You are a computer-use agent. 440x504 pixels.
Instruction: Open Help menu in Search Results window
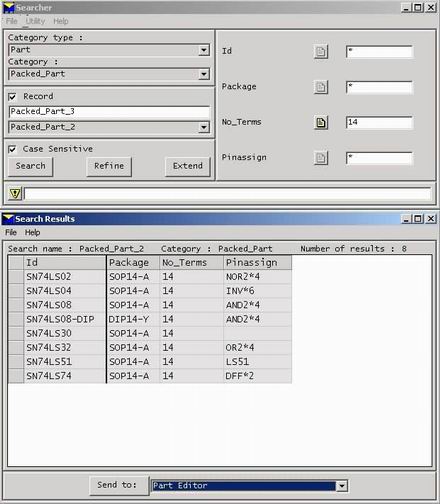click(32, 232)
